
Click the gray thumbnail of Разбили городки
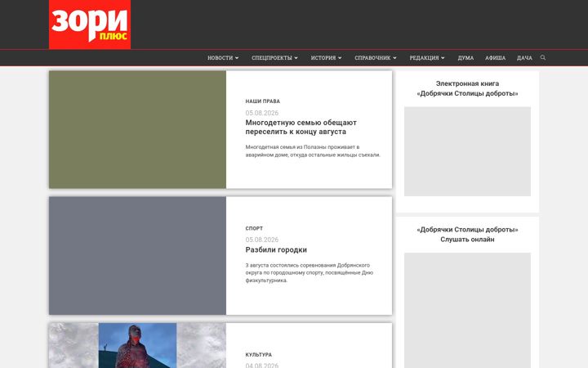(x=138, y=256)
